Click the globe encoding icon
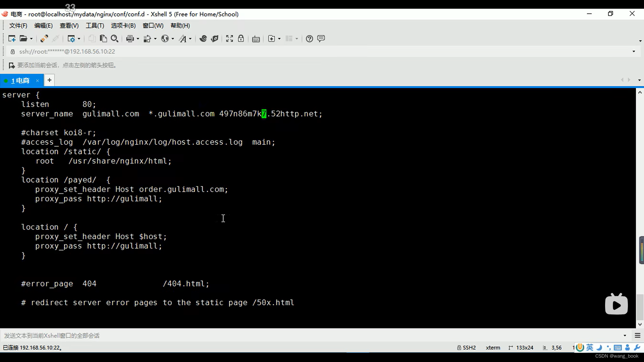 coord(165,39)
